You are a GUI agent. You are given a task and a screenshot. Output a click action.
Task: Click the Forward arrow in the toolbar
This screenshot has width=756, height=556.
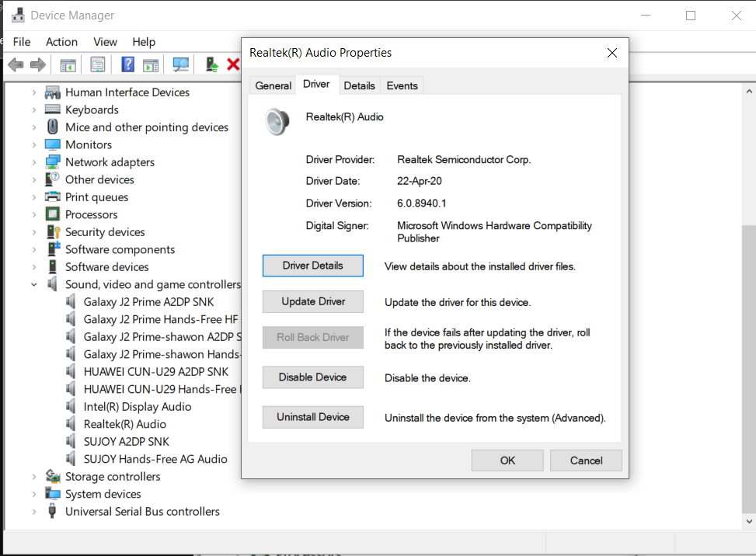tap(38, 64)
